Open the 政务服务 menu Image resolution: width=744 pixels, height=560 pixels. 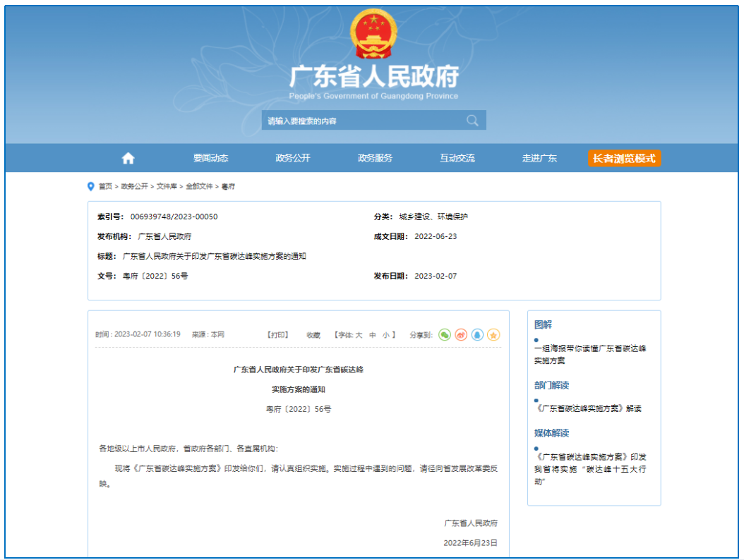(375, 159)
